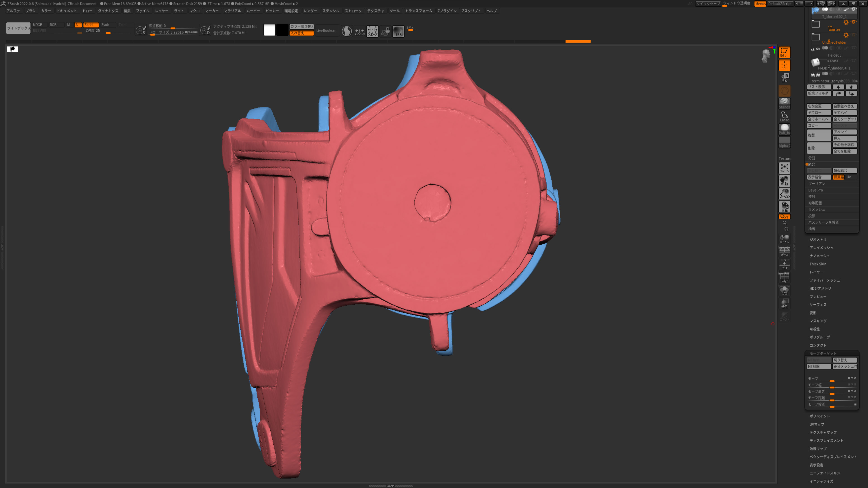868x488 pixels.
Task: Open the Pab_ba material sphere
Action: 784,129
